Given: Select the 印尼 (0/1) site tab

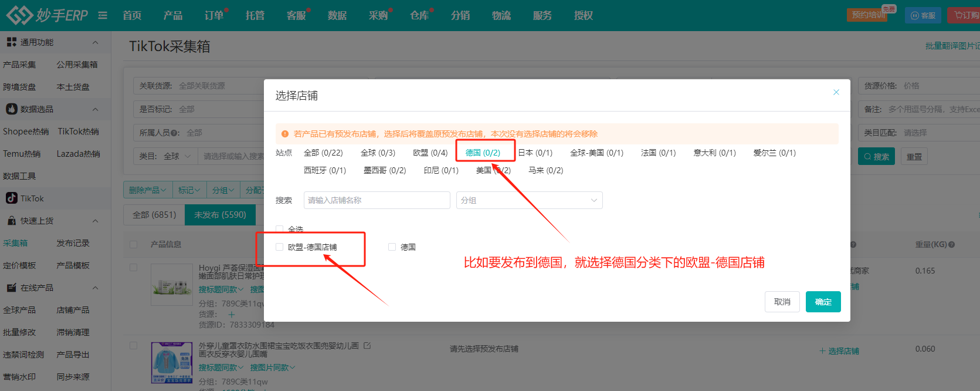Looking at the screenshot, I should [x=441, y=170].
